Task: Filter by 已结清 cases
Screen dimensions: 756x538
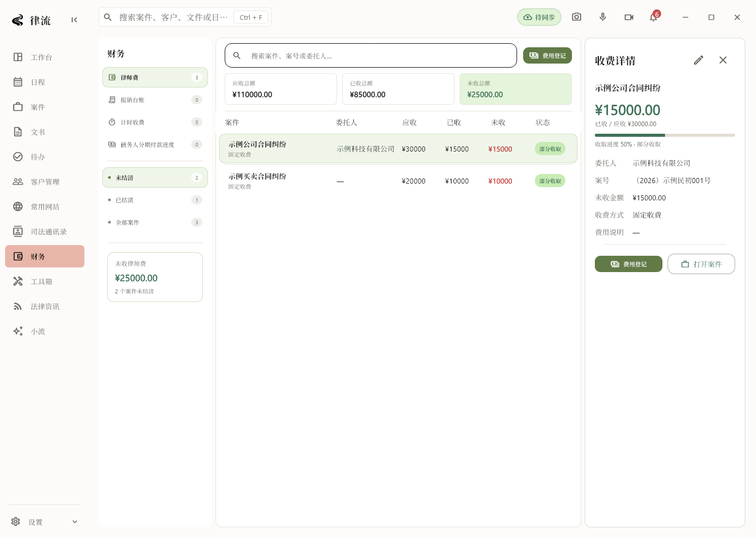Action: 155,200
